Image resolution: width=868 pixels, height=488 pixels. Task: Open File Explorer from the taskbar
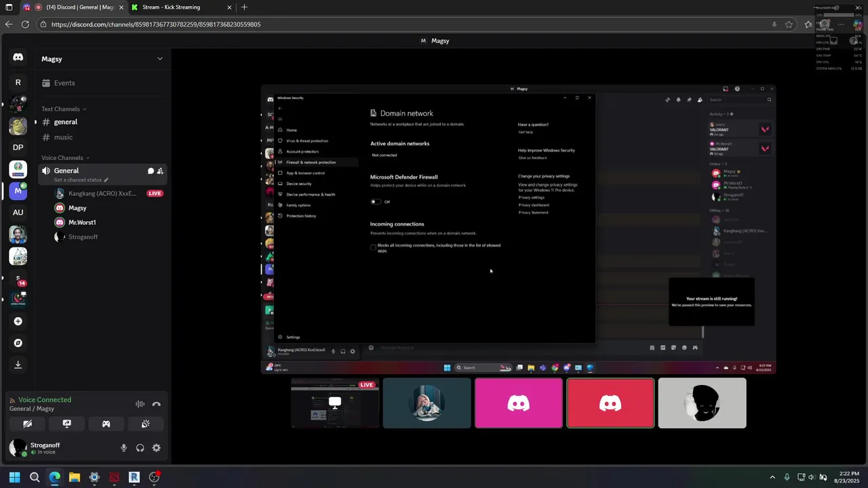75,477
